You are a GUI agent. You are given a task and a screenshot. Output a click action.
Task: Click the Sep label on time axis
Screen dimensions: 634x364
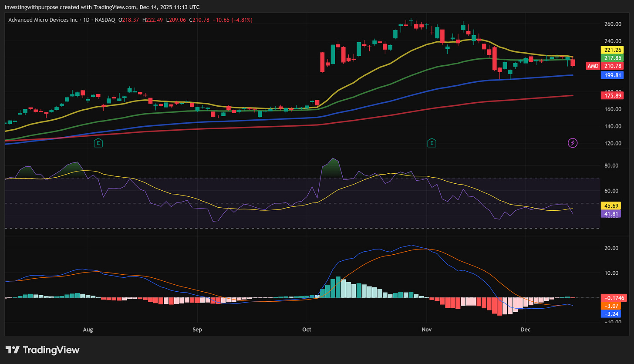197,330
